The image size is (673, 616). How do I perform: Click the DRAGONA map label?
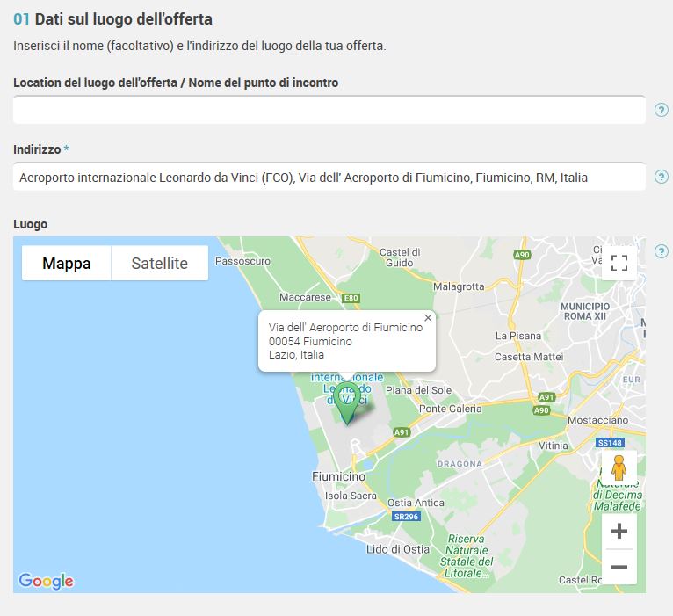460,464
